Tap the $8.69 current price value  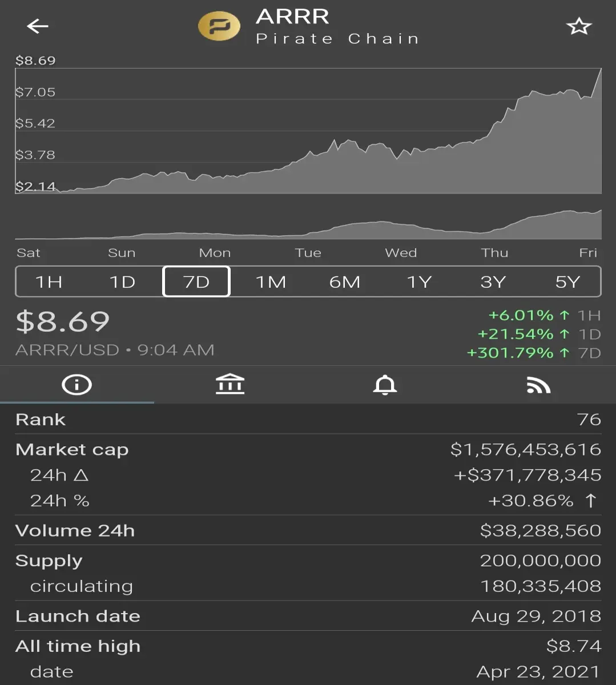[x=62, y=321]
